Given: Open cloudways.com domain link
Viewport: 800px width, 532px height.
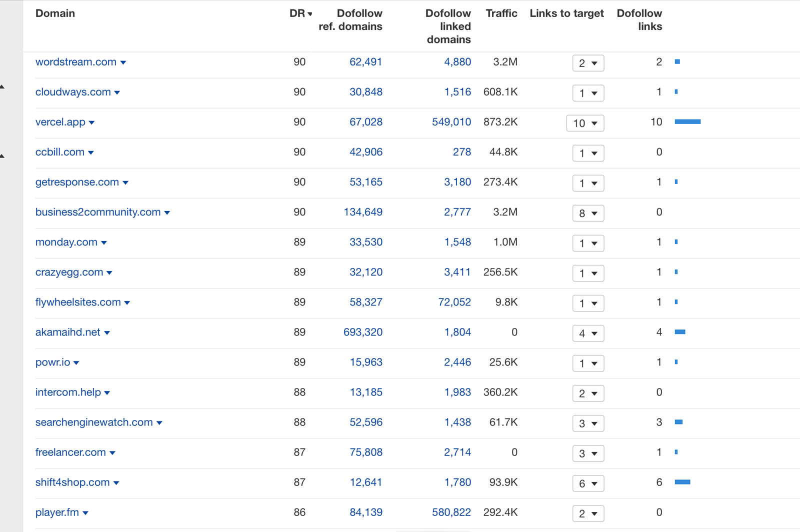Looking at the screenshot, I should point(73,92).
